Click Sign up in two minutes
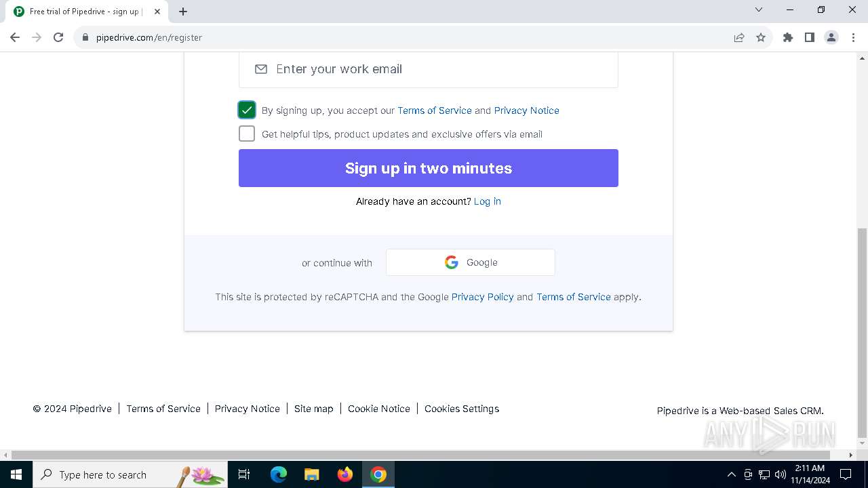868x488 pixels. pos(429,168)
